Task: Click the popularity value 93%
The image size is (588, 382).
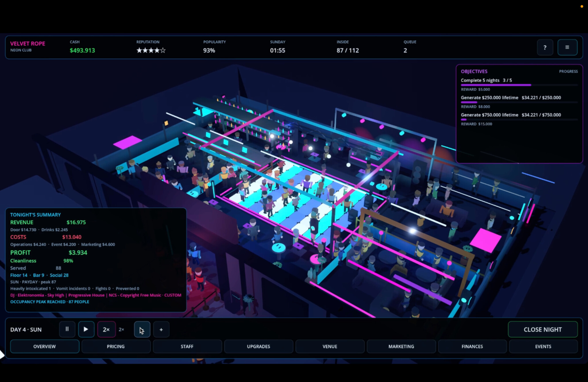Action: pos(209,51)
